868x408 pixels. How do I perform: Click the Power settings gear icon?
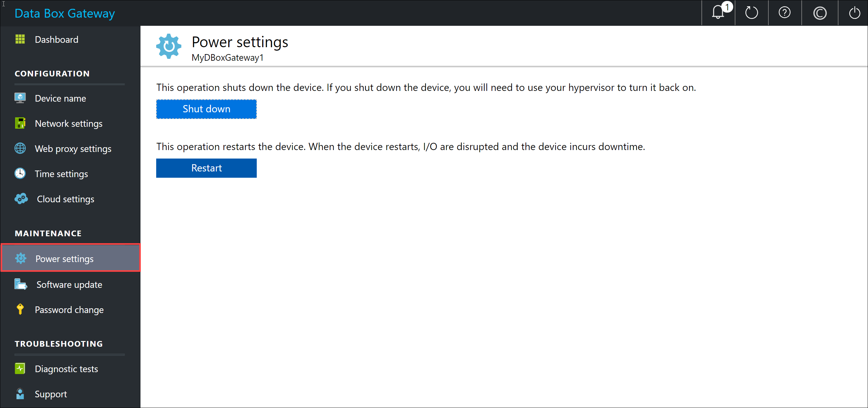click(x=20, y=258)
